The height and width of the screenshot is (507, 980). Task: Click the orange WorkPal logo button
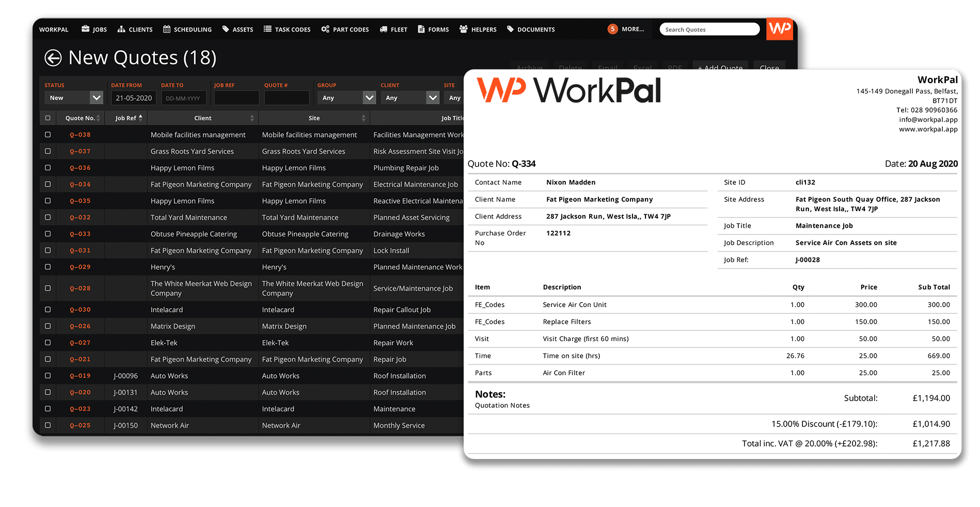pyautogui.click(x=779, y=28)
